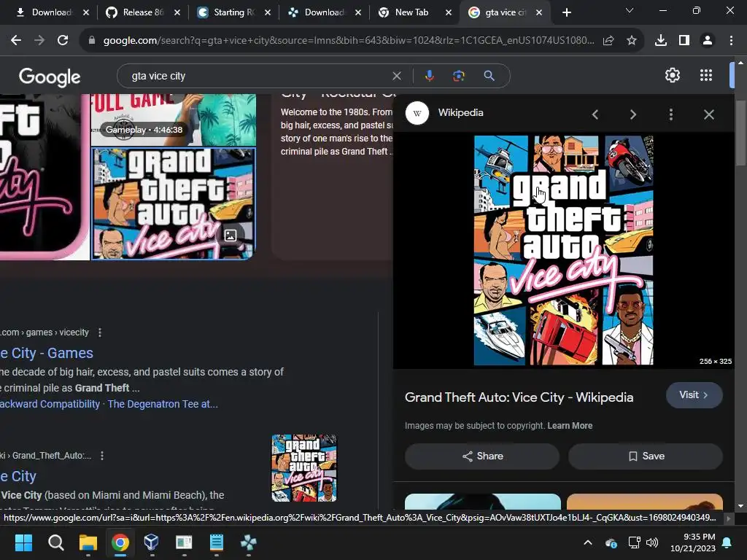Screen dimensions: 747x560
Task: Open Google quick settings gear
Action: [x=672, y=75]
